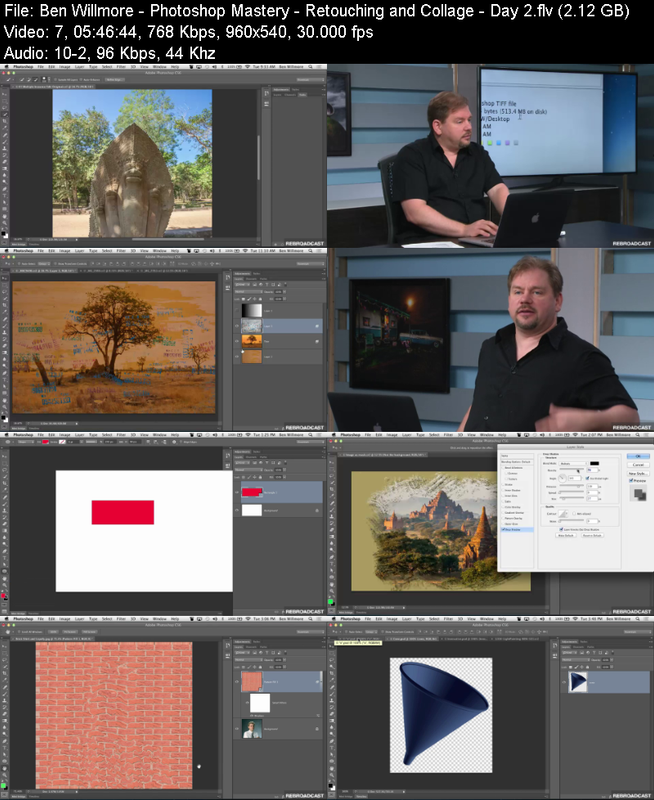Click Lock Position icon in red rectangle window
Viewport: 654px width, 800px height.
click(x=255, y=477)
